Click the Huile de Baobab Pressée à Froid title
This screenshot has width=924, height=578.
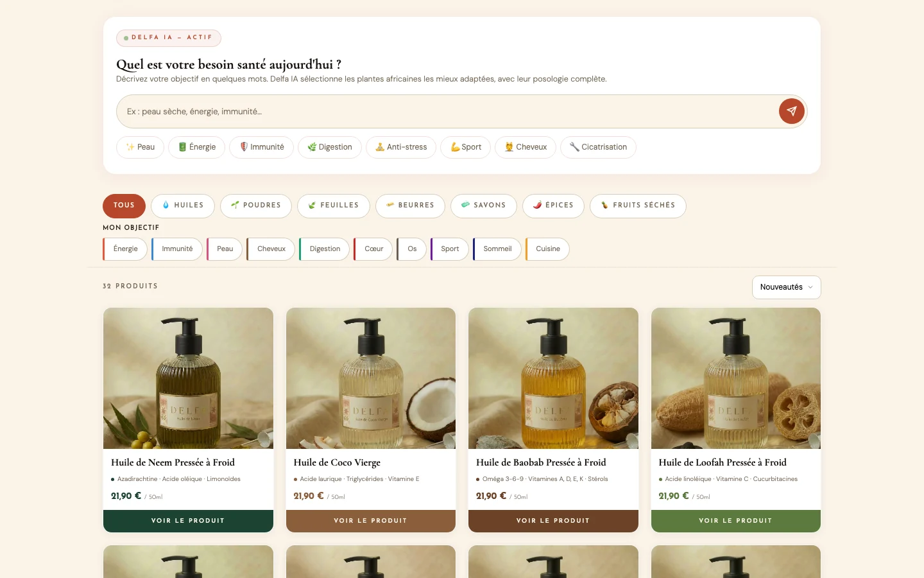[x=541, y=462]
